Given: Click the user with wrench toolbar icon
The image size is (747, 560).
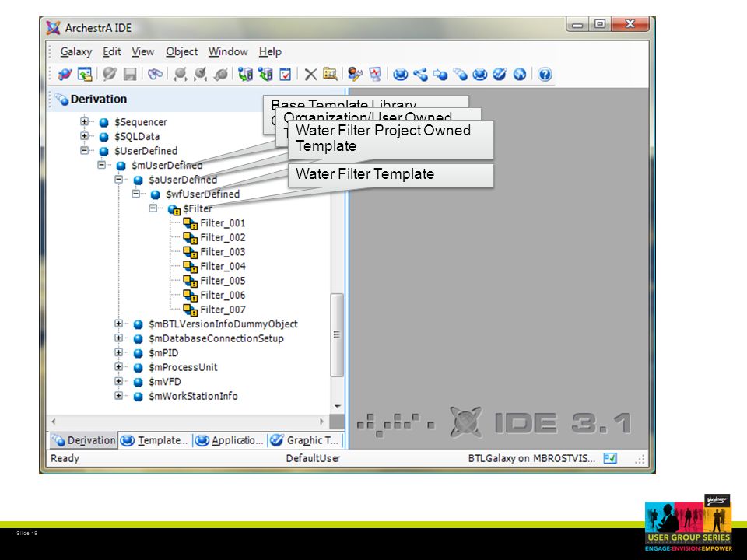Looking at the screenshot, I should (355, 75).
